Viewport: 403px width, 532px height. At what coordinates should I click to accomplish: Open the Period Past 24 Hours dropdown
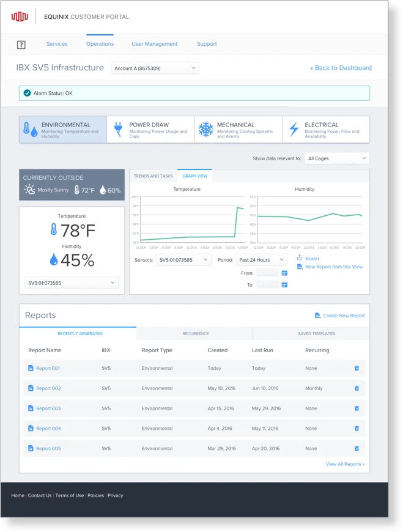[x=262, y=260]
